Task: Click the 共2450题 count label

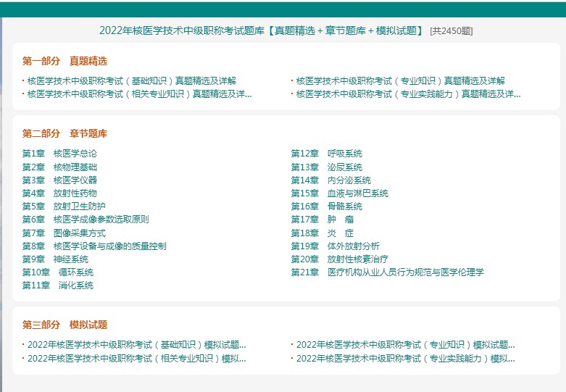Action: click(451, 31)
